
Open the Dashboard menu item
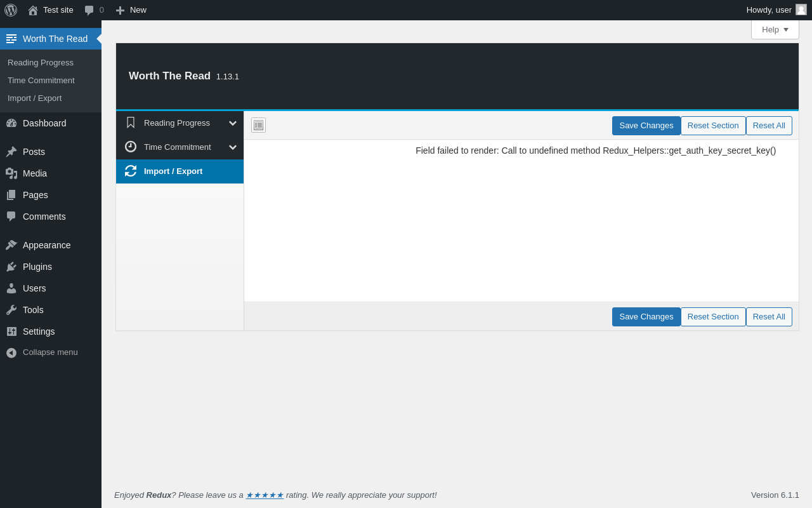tap(51, 123)
